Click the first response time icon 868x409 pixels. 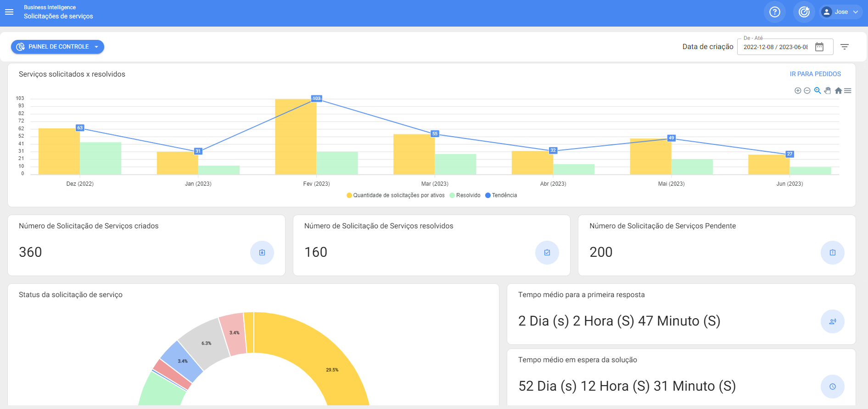tap(833, 321)
